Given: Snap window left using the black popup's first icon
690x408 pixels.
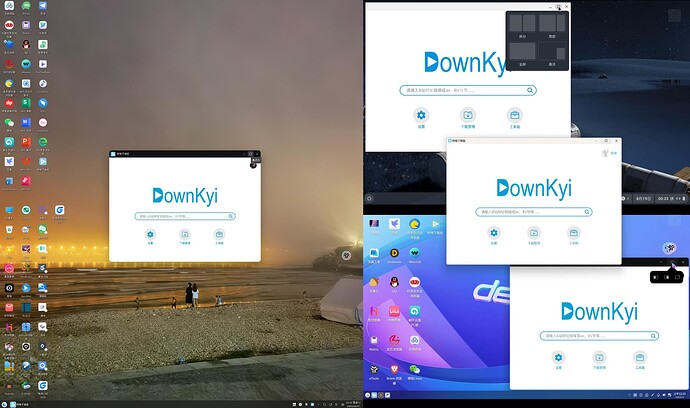Looking at the screenshot, I should pyautogui.click(x=655, y=277).
